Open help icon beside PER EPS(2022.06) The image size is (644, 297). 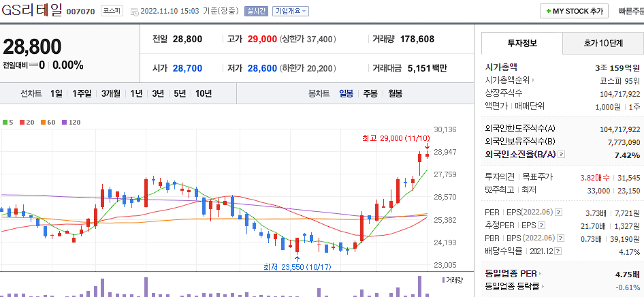pos(559,213)
